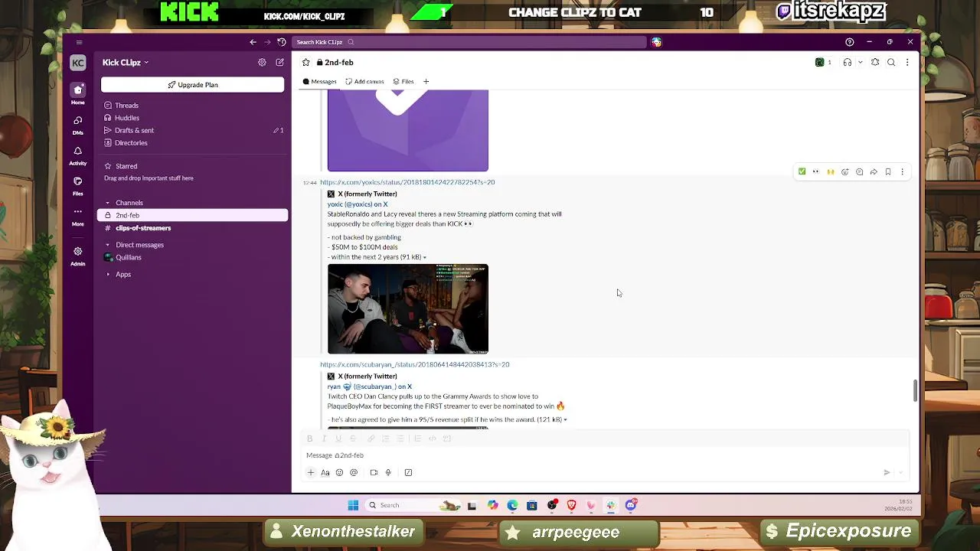Start a new message with compose icon
The height and width of the screenshot is (551, 980).
279,63
